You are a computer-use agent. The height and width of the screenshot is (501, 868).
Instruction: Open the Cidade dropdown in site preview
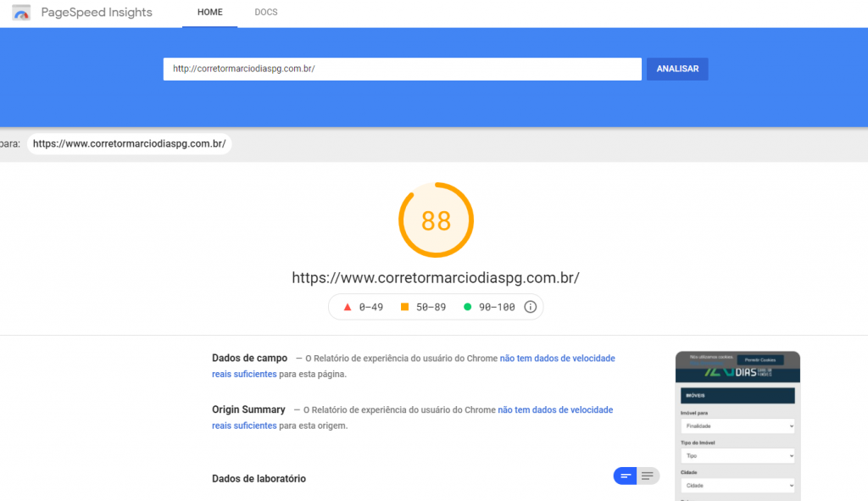coord(738,486)
